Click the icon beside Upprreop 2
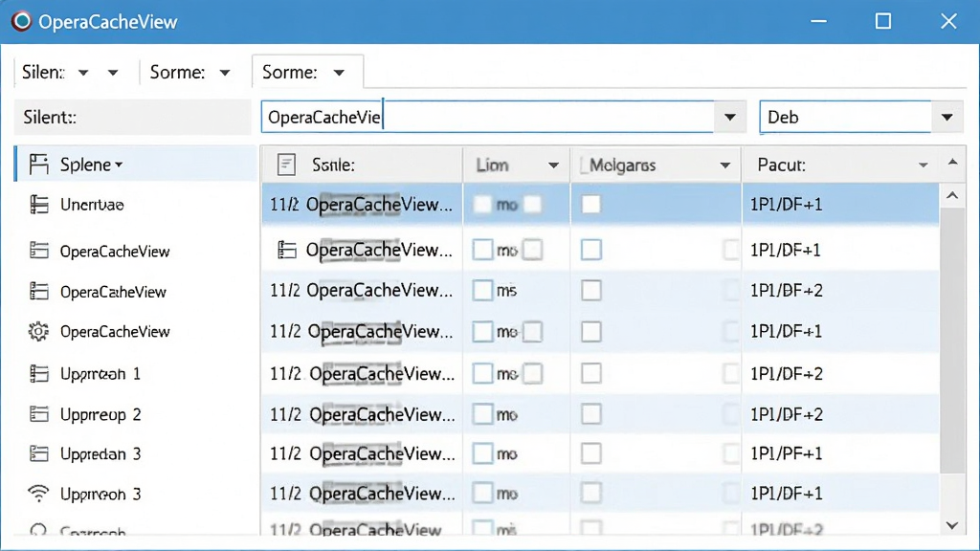The width and height of the screenshot is (980, 551). pyautogui.click(x=38, y=413)
